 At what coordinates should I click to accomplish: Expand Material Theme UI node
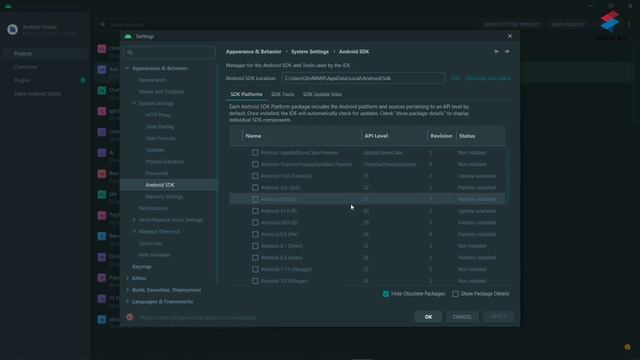(134, 231)
